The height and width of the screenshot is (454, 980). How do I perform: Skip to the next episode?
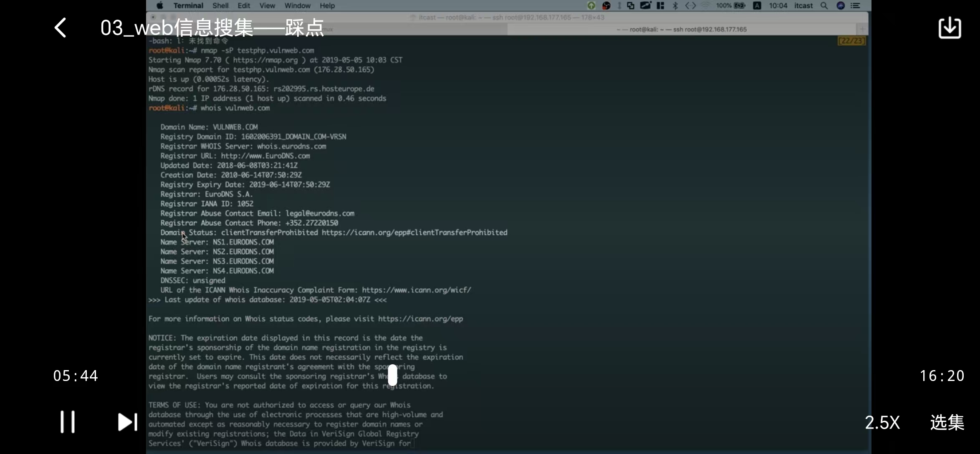127,422
